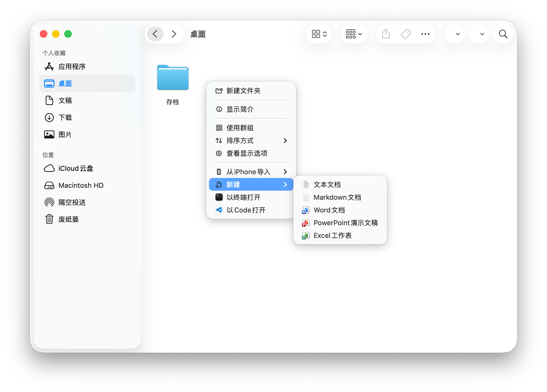Expand the 排序方式 submenu
This screenshot has height=392, width=547.
coord(251,141)
